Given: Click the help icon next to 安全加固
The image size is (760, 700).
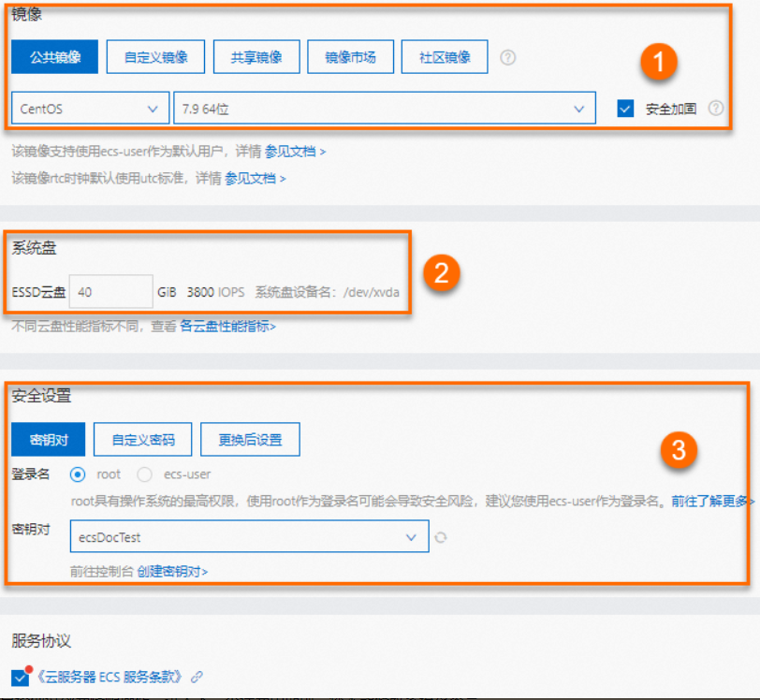Looking at the screenshot, I should tap(716, 108).
